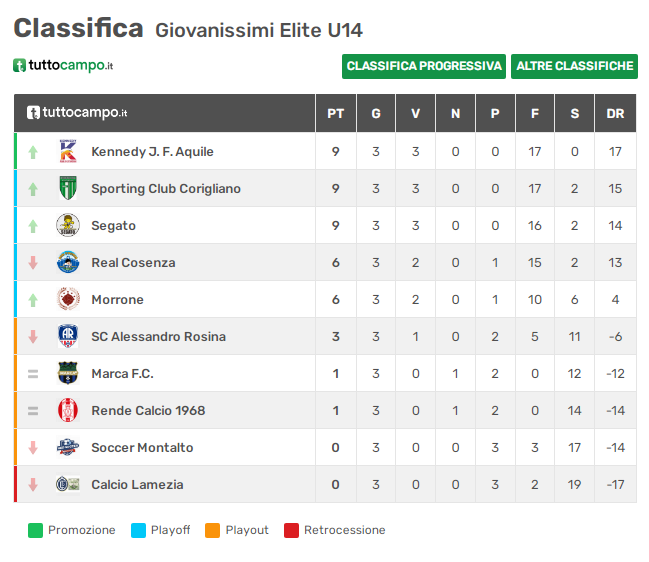649x562 pixels.
Task: Sort table by DR column header
Action: (x=615, y=113)
